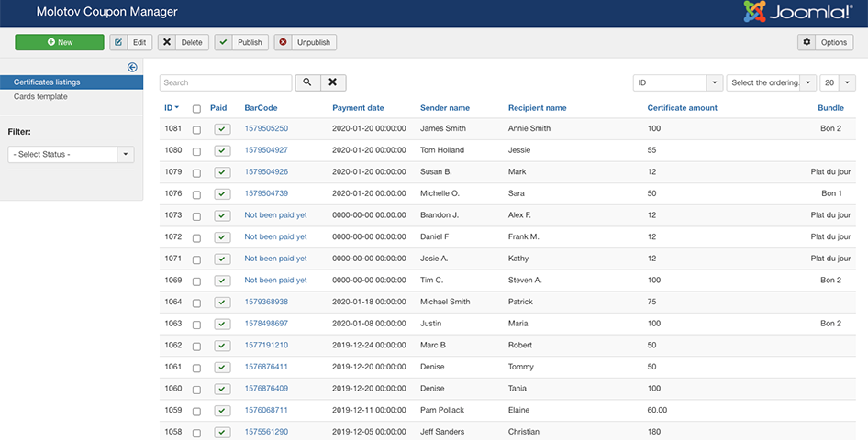Open Certificates listings in the sidebar
The image size is (868, 440).
[46, 82]
